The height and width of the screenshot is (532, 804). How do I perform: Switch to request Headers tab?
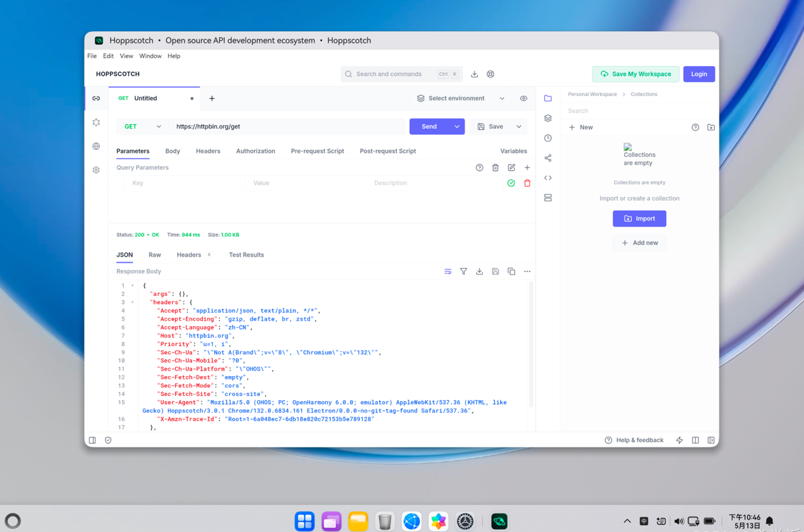[208, 151]
